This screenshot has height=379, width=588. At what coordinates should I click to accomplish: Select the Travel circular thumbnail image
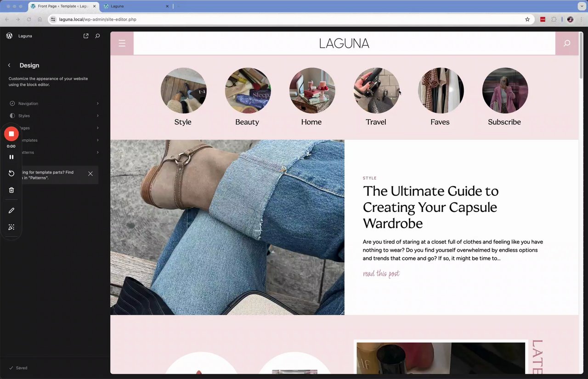376,90
